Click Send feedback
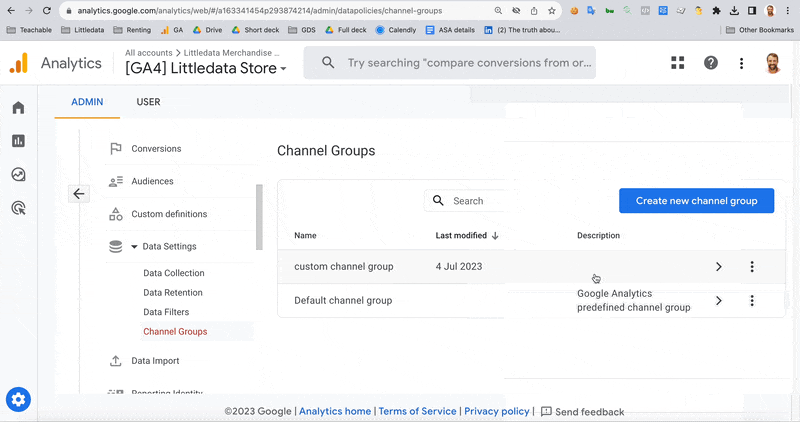 tap(582, 412)
